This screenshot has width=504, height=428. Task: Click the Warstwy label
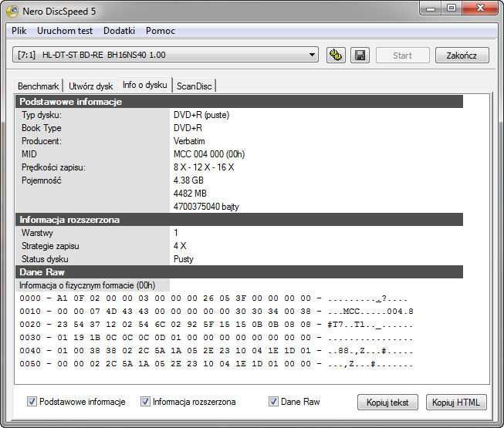[x=37, y=233]
